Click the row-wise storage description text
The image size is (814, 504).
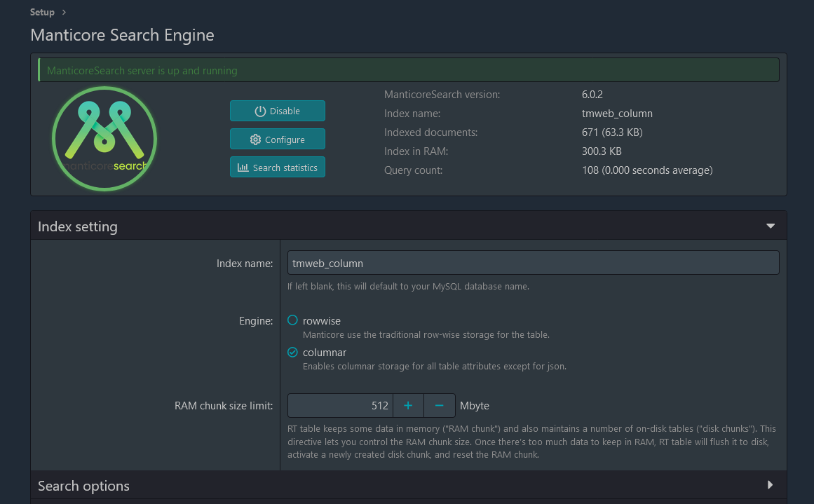tap(426, 335)
